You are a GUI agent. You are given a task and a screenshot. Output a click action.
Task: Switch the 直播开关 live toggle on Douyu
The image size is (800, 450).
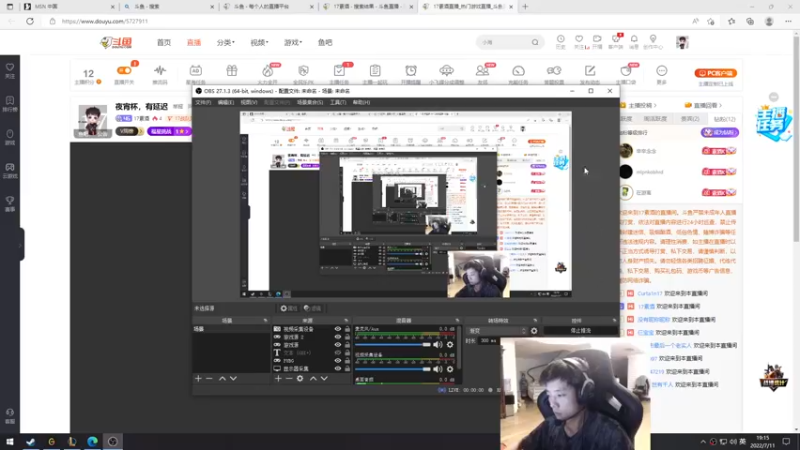[124, 70]
